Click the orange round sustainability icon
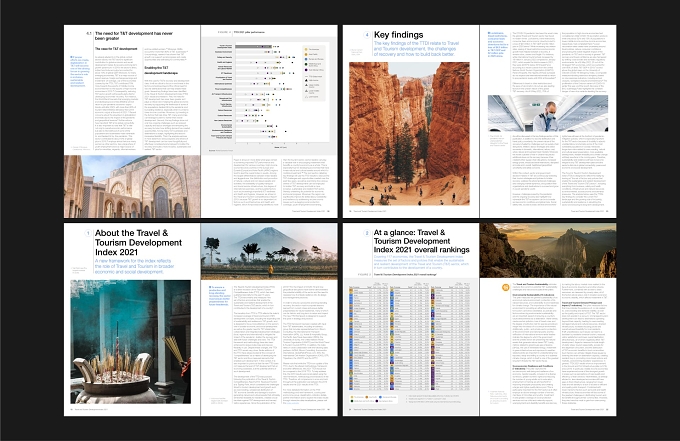Image resolution: width=680 pixels, height=441 pixels. 505,287
